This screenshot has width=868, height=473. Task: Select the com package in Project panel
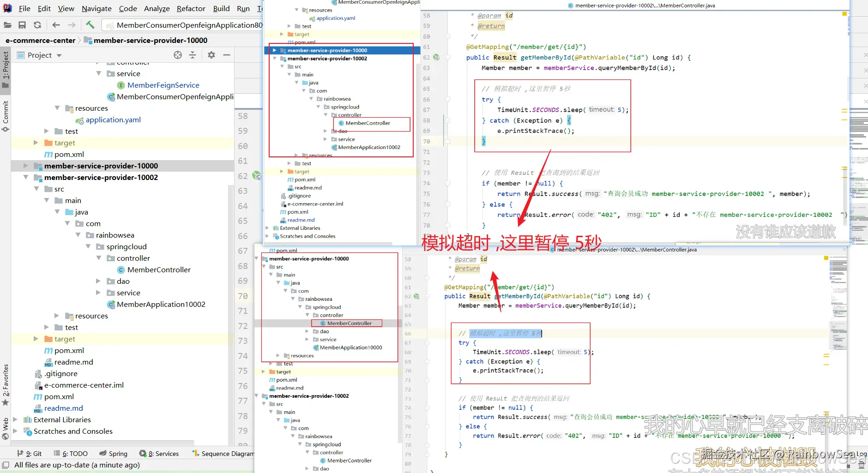93,223
